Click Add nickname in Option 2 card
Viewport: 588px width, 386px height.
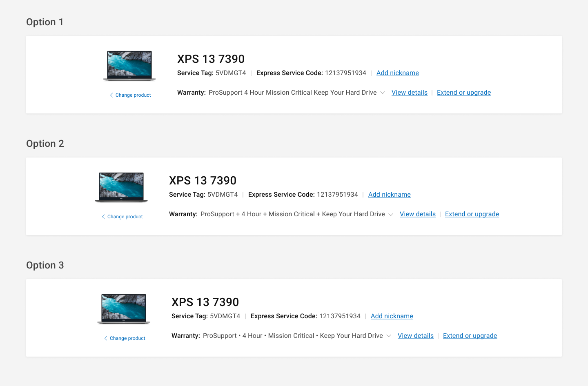[390, 195]
